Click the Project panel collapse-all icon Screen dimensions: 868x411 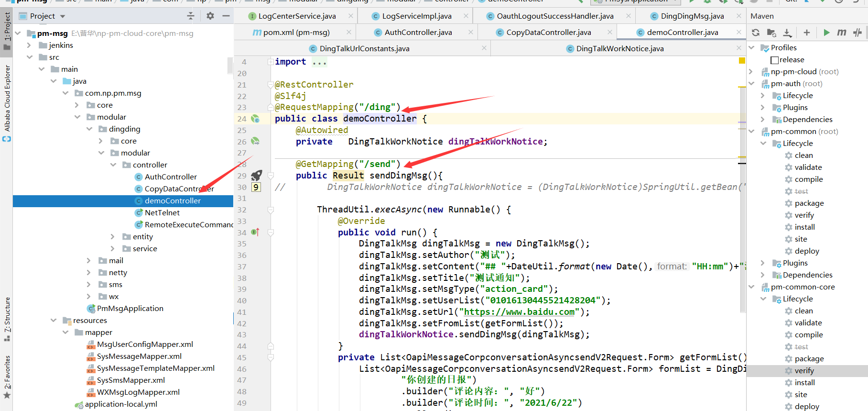coord(191,16)
